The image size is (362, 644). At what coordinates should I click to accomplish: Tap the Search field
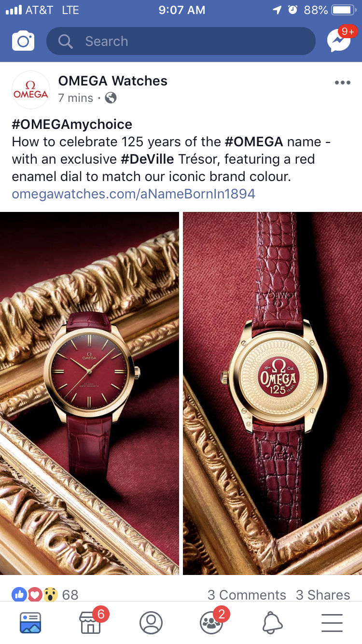coord(181,41)
